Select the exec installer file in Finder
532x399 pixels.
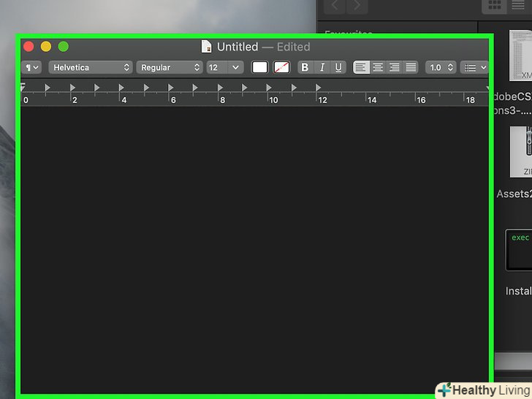[520, 250]
